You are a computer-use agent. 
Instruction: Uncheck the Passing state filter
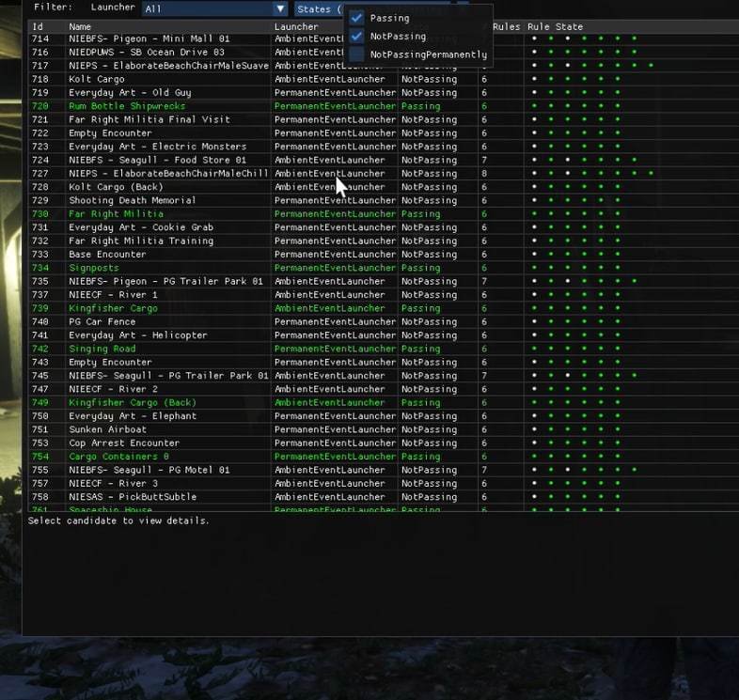pos(356,18)
